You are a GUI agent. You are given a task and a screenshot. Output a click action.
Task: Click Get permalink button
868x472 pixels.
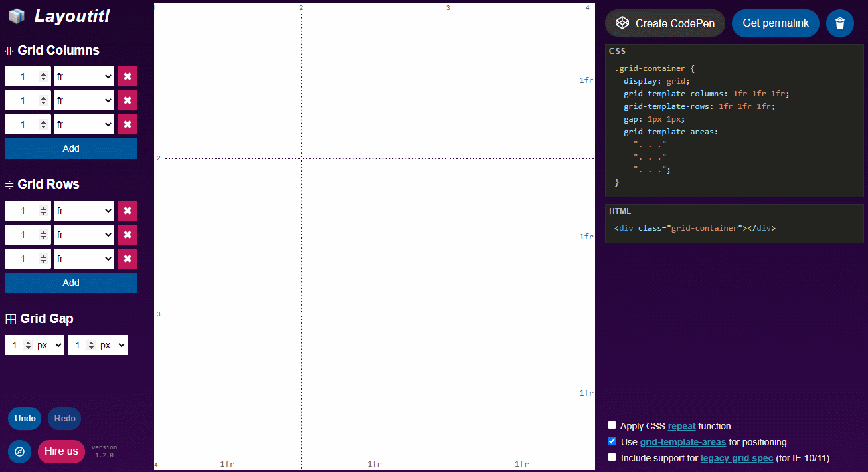pos(776,23)
